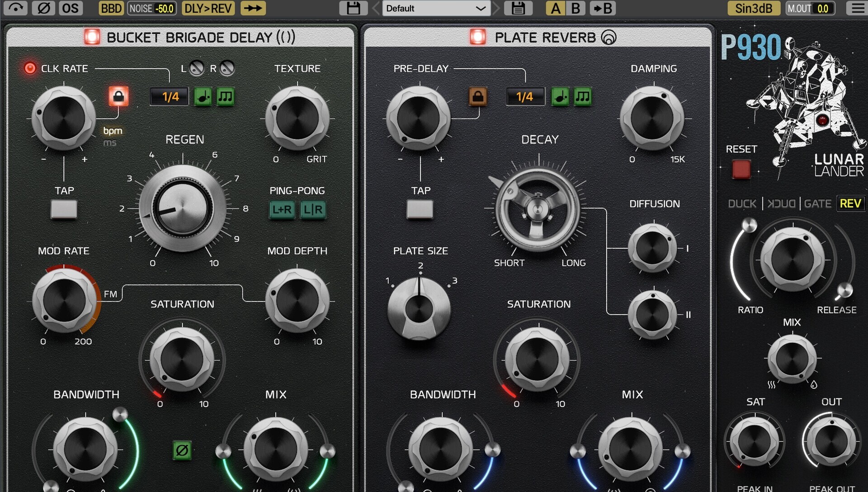The width and height of the screenshot is (868, 492).
Task: Select the REV mode tab
Action: (850, 203)
